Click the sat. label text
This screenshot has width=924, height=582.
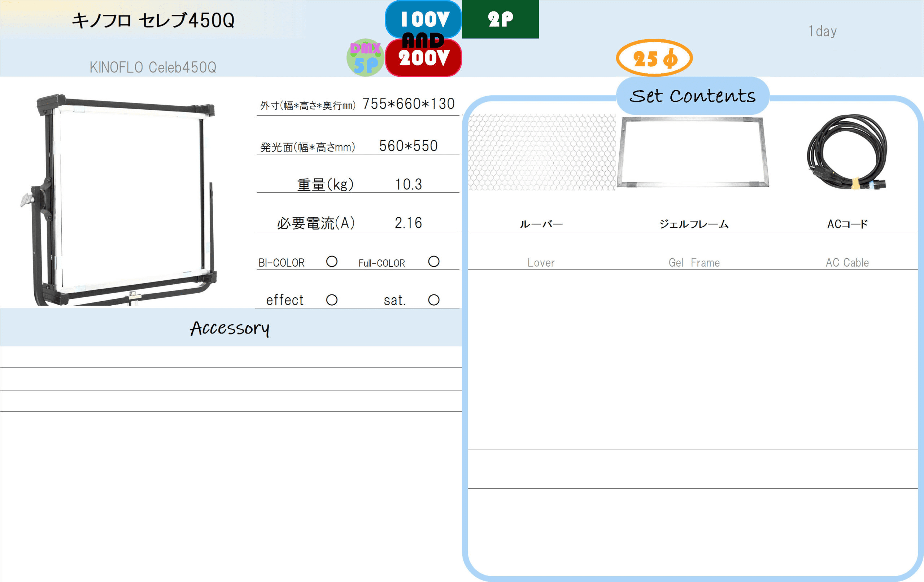395,301
